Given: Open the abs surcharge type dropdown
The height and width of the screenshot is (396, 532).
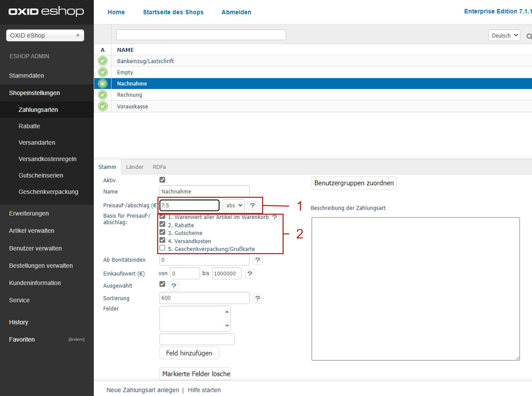Looking at the screenshot, I should tap(234, 205).
